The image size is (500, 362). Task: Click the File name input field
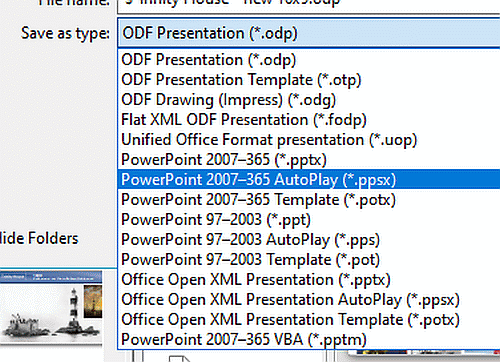click(x=309, y=6)
